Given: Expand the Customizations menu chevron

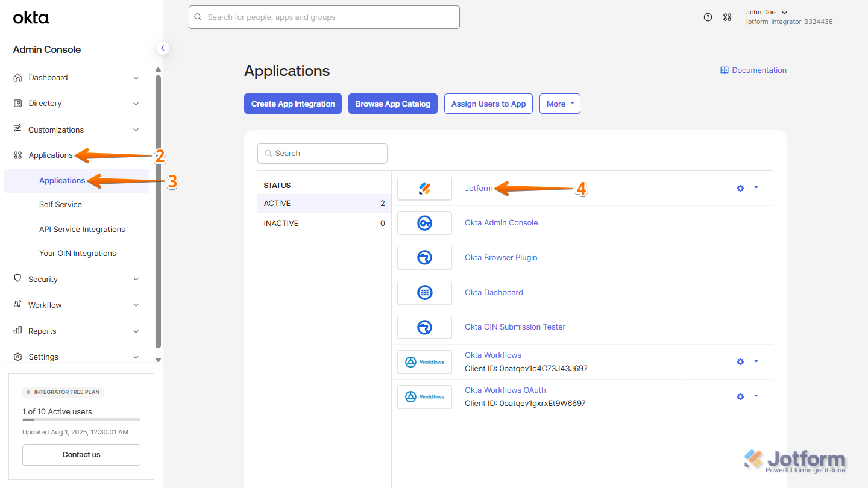Looking at the screenshot, I should point(136,130).
